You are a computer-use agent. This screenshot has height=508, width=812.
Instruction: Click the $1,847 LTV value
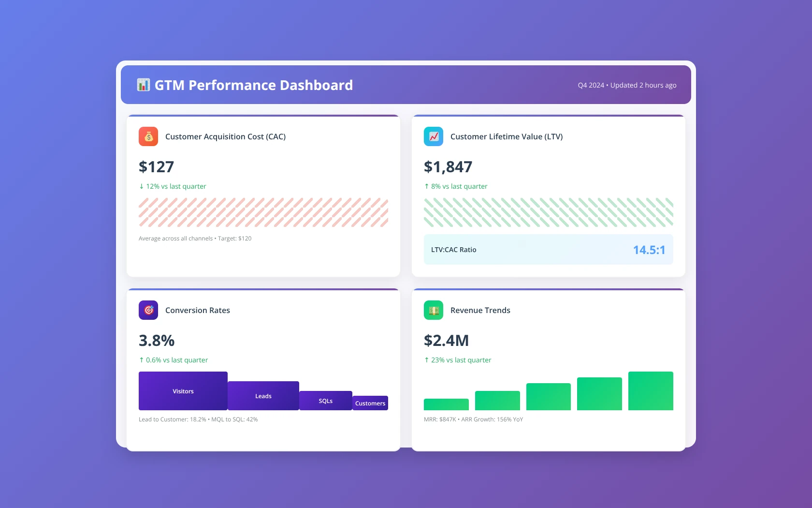(448, 167)
